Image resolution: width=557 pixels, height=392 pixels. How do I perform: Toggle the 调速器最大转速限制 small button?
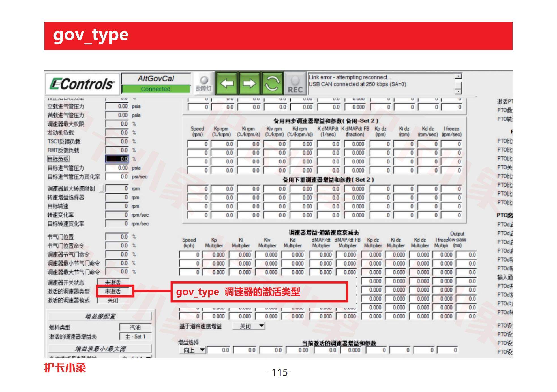(101, 188)
